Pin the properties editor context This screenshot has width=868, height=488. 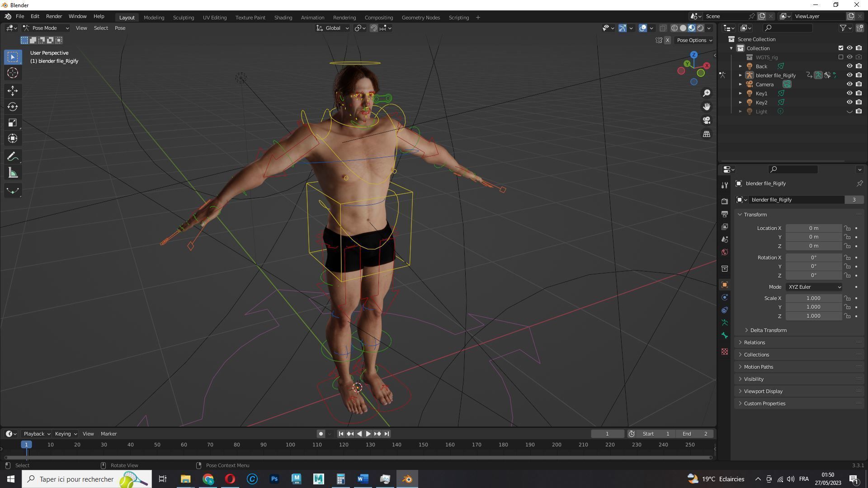(x=859, y=183)
